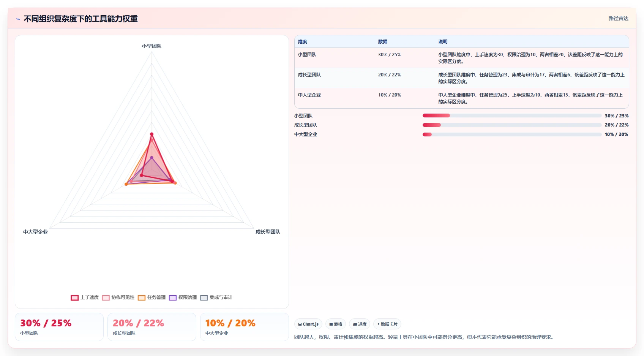644x356 pixels.
Task: Click the Chart.js tag chip
Action: (308, 324)
